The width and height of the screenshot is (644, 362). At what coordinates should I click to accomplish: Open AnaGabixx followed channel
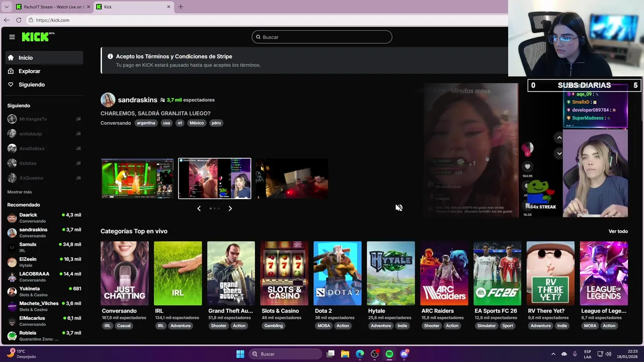pos(44,148)
